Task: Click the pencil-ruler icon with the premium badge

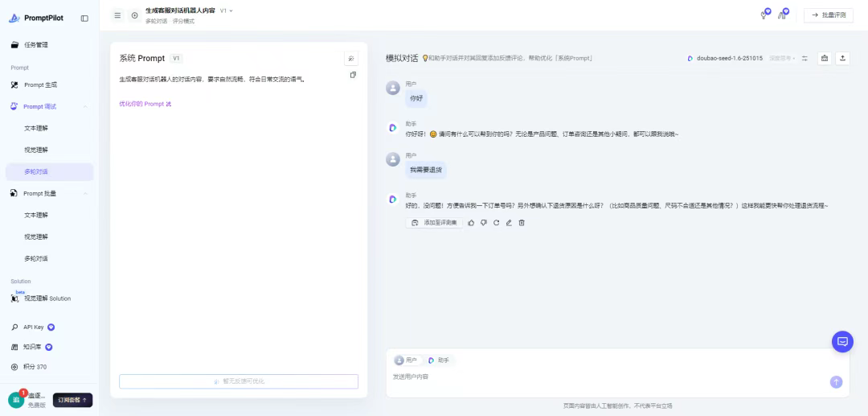Action: click(x=783, y=14)
